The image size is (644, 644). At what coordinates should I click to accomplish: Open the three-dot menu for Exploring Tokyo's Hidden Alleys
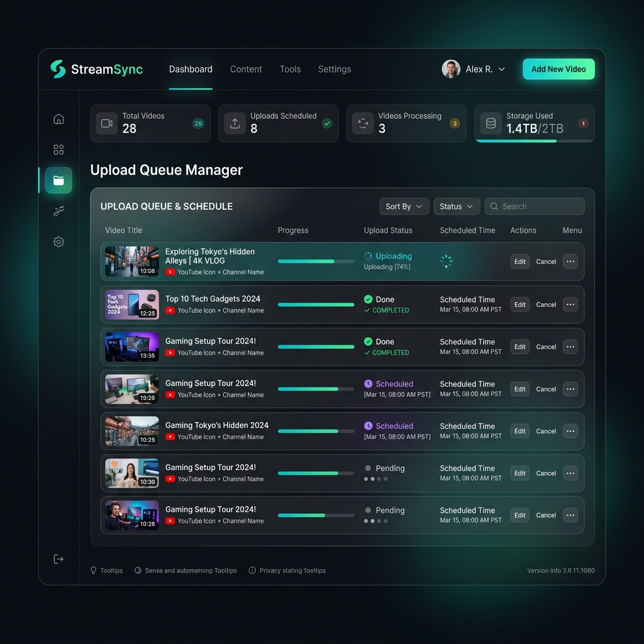pos(570,261)
